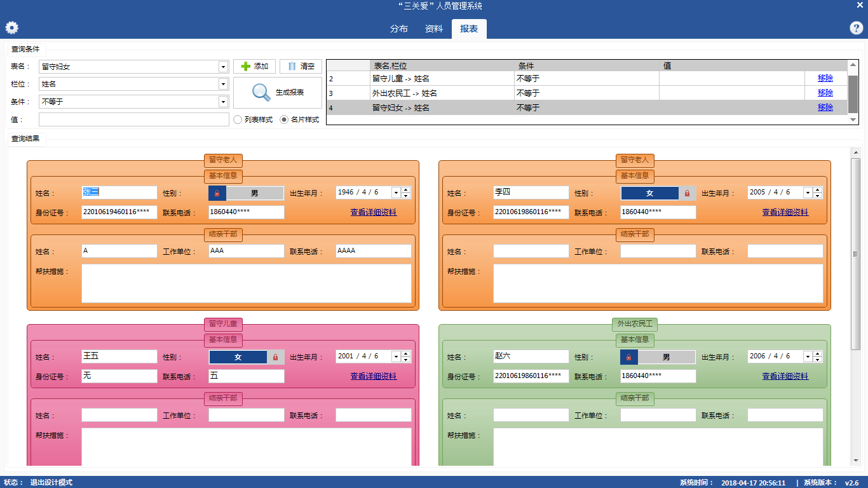Image resolution: width=868 pixels, height=488 pixels.
Task: Select row 4 留守妇女 -> 姓名 in conditions table
Action: [587, 107]
